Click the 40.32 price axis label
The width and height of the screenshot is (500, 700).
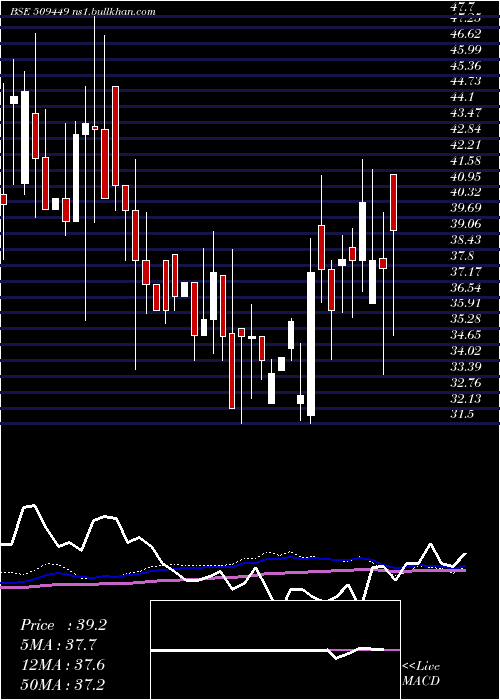466,192
